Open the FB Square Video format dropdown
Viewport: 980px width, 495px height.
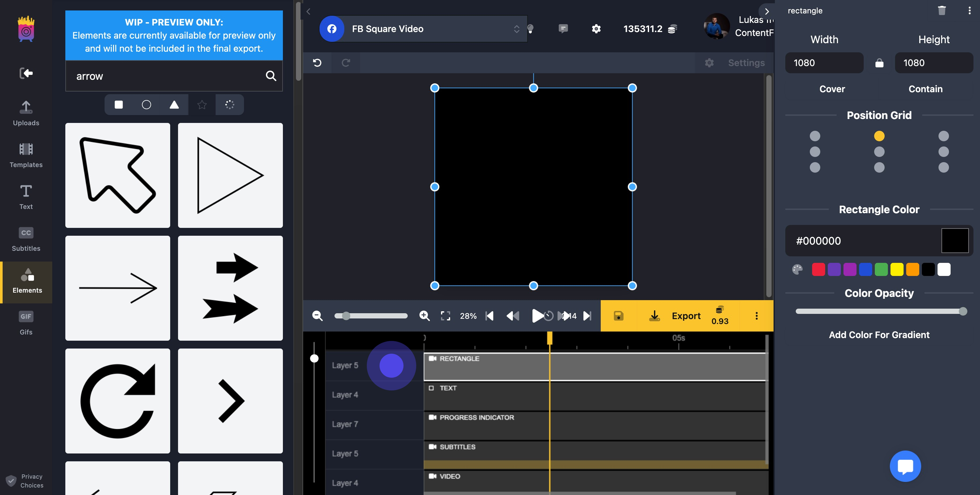[423, 29]
